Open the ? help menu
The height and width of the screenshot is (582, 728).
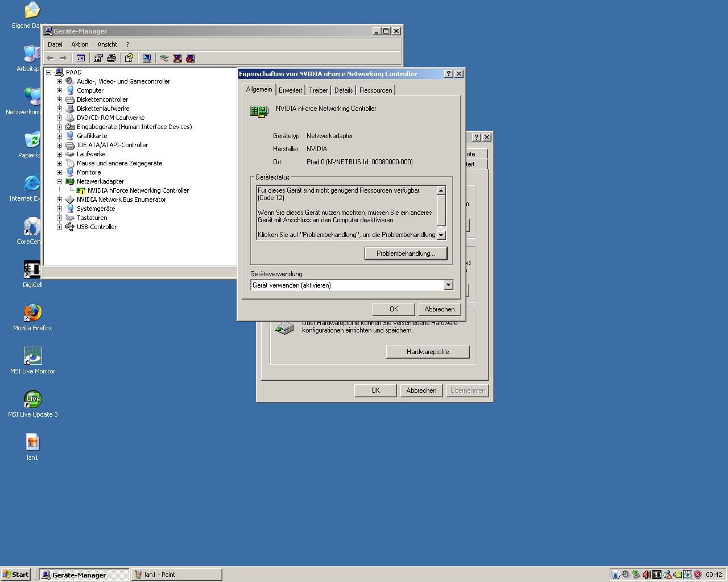point(127,44)
